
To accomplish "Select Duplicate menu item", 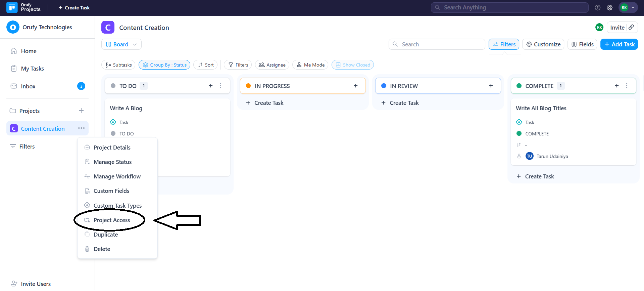I will coord(117,235).
